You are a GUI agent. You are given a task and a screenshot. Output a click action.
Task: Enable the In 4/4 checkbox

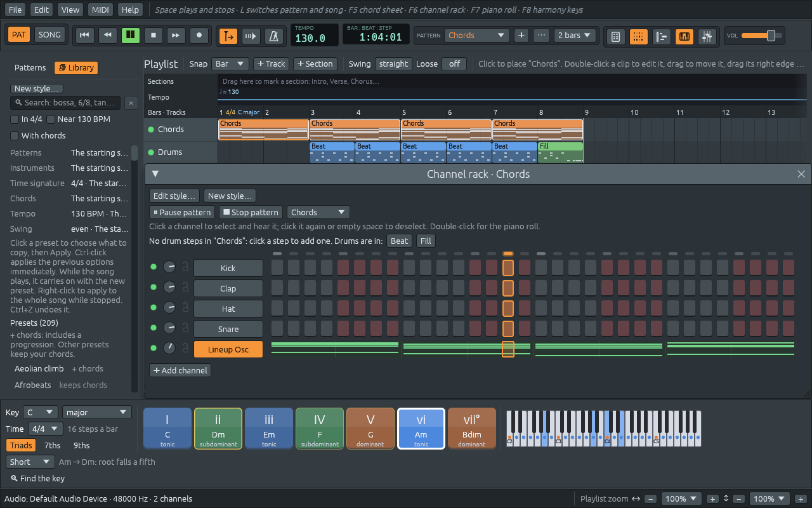[x=15, y=119]
